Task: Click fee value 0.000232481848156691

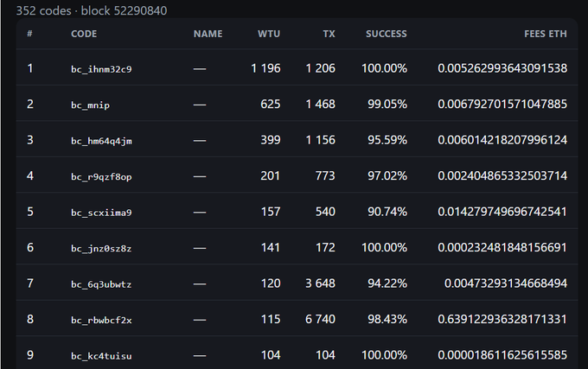Action: (502, 248)
